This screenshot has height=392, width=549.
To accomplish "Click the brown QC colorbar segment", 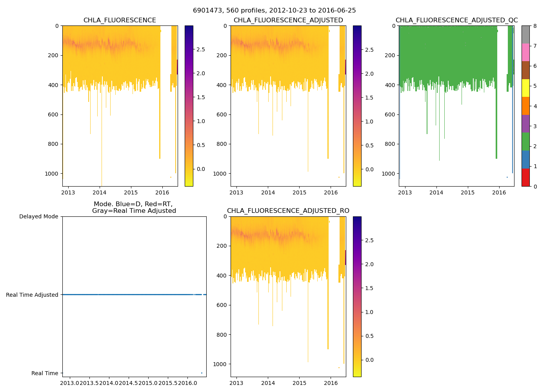I will coord(525,70).
